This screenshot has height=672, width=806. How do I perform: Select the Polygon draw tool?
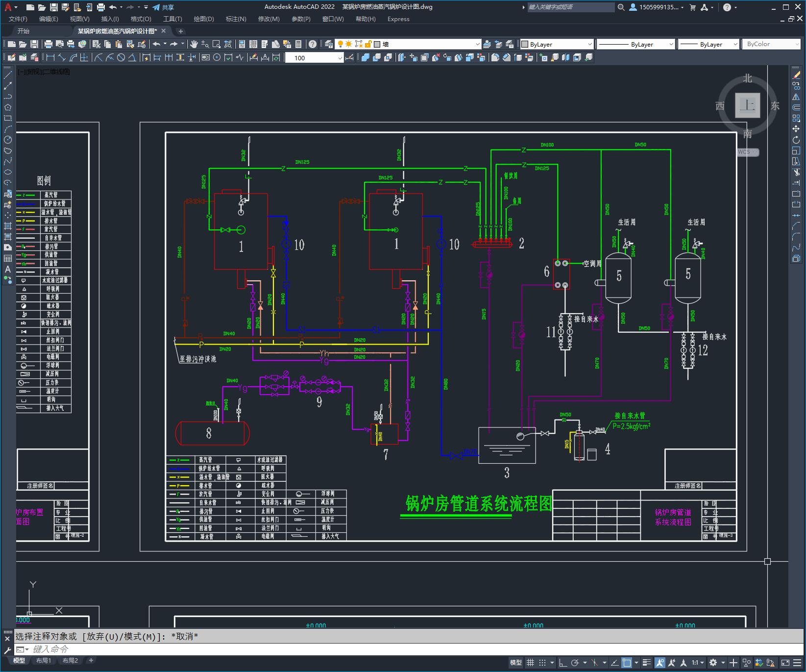tap(8, 107)
